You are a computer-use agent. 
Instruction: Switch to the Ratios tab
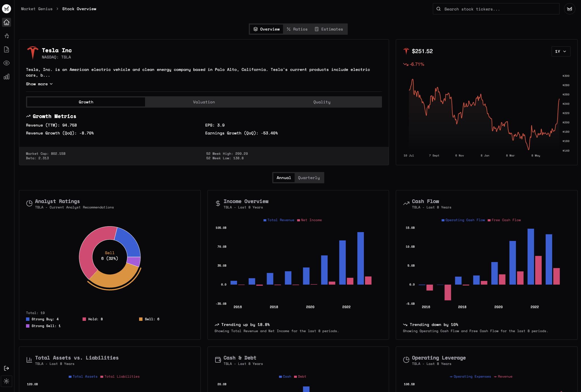[x=297, y=29]
